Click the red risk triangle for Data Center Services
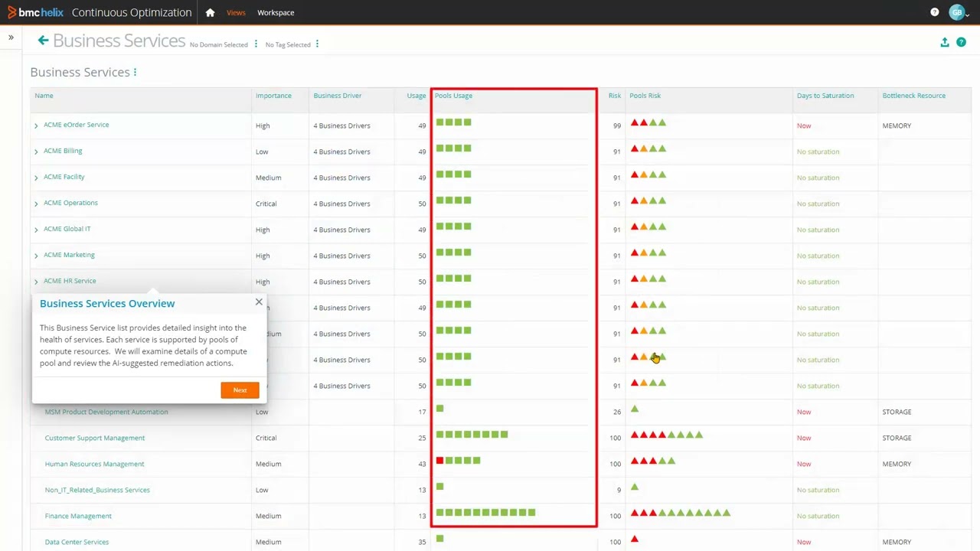Screen dimensions: 980x551 (x=635, y=539)
